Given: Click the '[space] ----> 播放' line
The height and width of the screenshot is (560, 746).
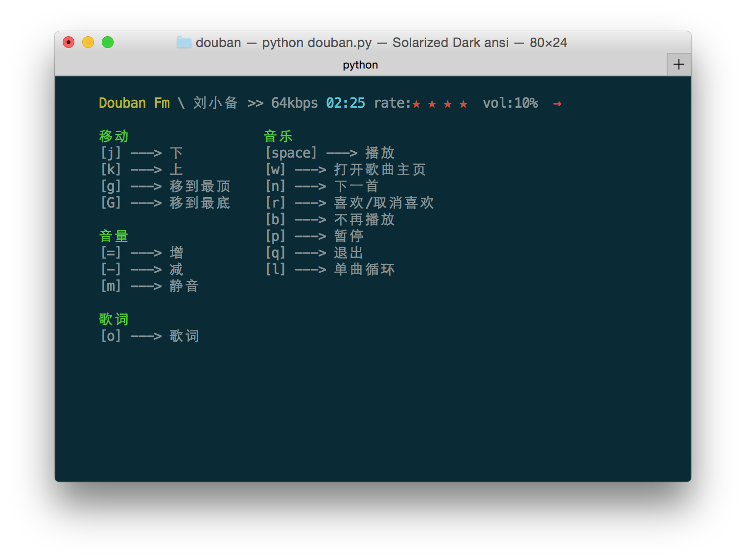Looking at the screenshot, I should pyautogui.click(x=330, y=153).
